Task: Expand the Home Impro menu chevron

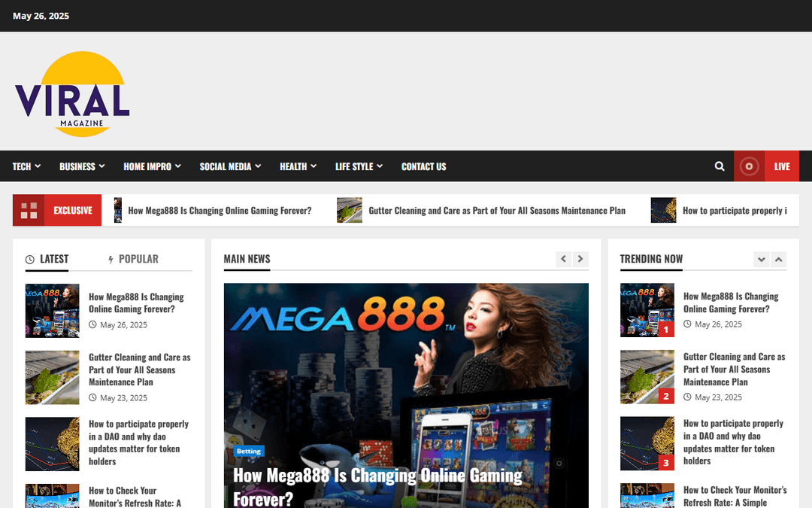Action: pos(178,166)
